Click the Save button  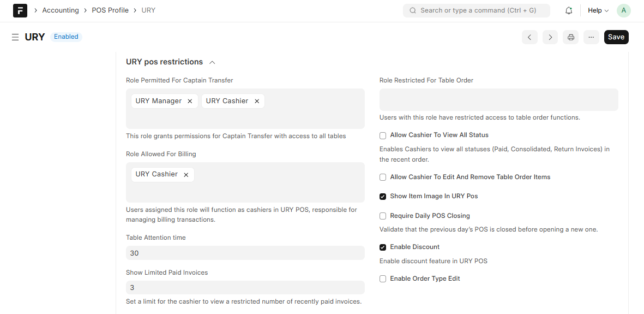pyautogui.click(x=616, y=37)
